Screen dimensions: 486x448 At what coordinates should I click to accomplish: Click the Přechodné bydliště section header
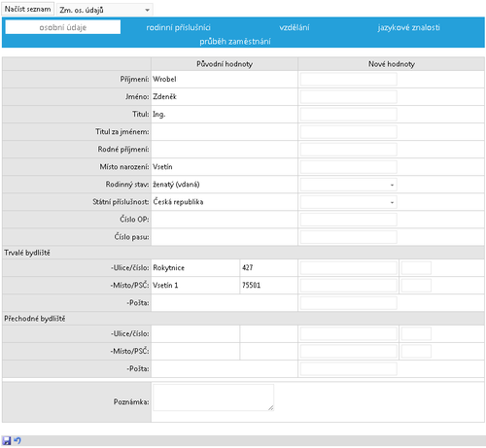[35, 319]
